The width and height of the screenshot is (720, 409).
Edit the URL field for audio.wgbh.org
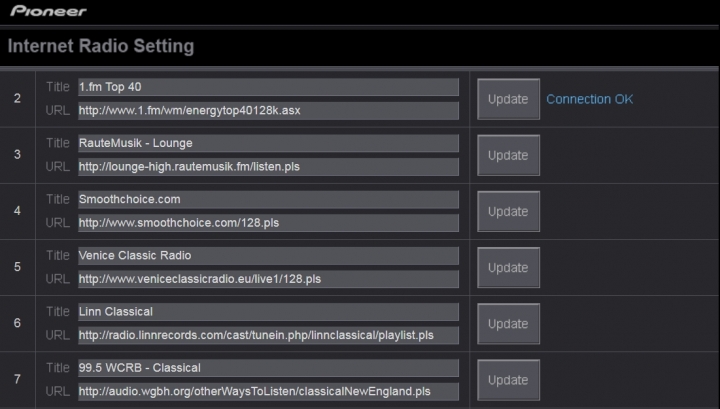[268, 392]
